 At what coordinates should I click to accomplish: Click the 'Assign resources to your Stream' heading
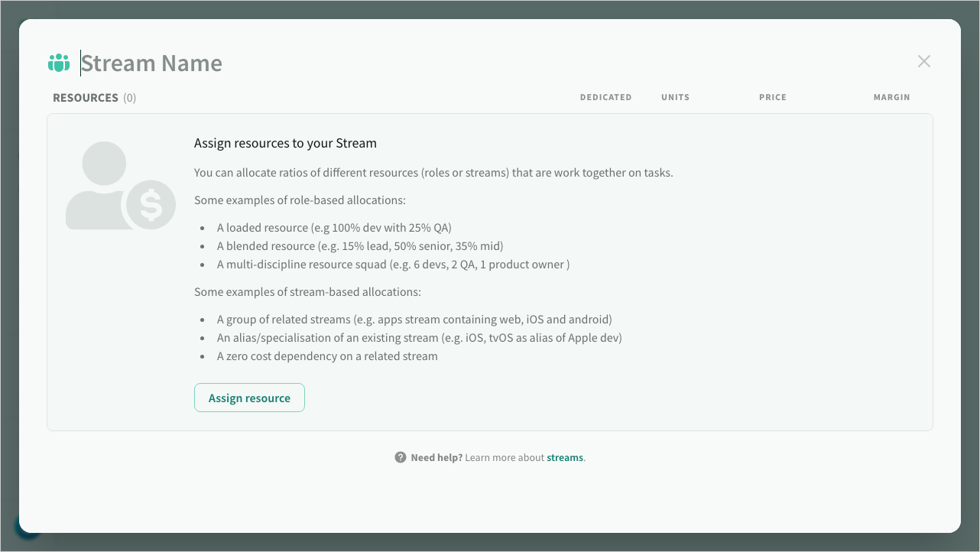coord(285,143)
